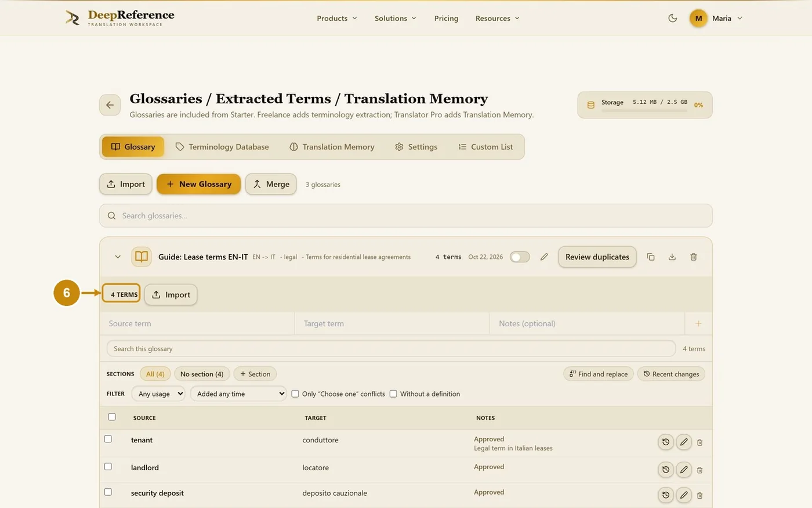Edit the landlord term
The width and height of the screenshot is (812, 508).
[x=684, y=470]
